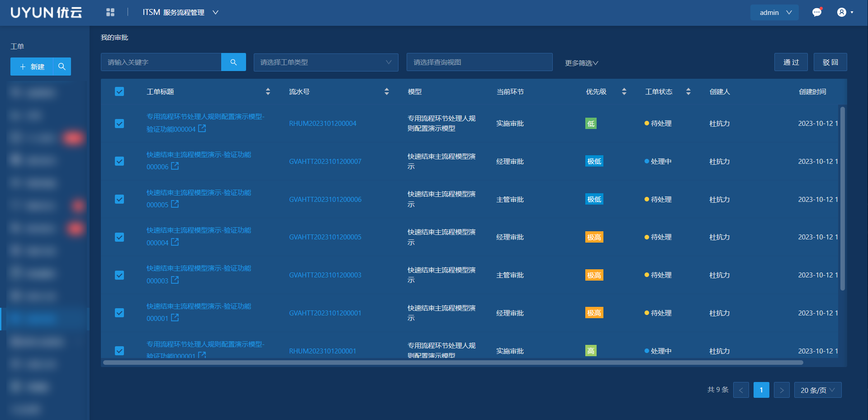This screenshot has width=868, height=420.
Task: Uncheck row RHUM2023101200004
Action: 119,124
